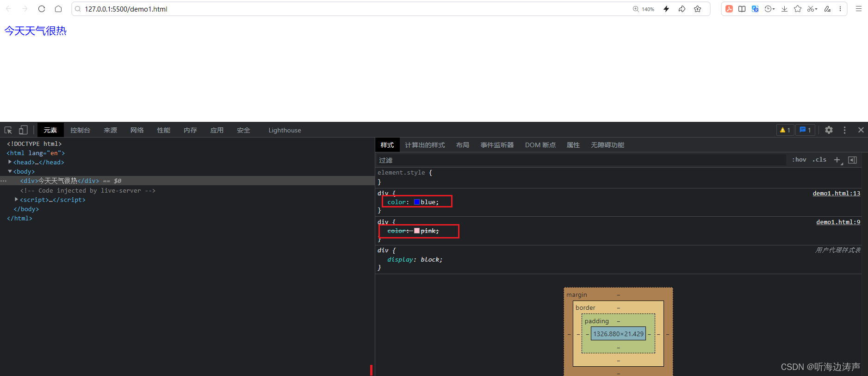868x376 pixels.
Task: Click the pink color swatch
Action: point(417,231)
